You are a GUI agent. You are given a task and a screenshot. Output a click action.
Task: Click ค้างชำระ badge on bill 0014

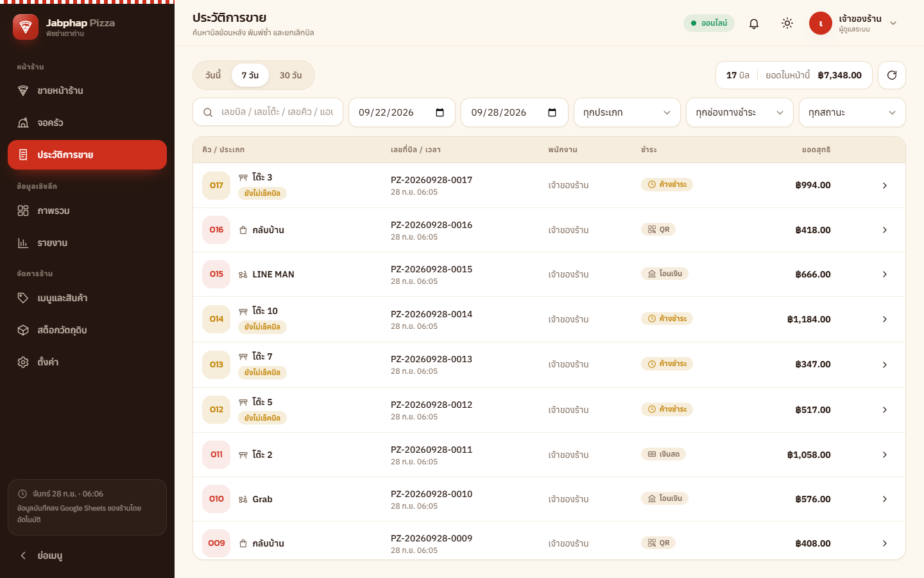(x=667, y=319)
